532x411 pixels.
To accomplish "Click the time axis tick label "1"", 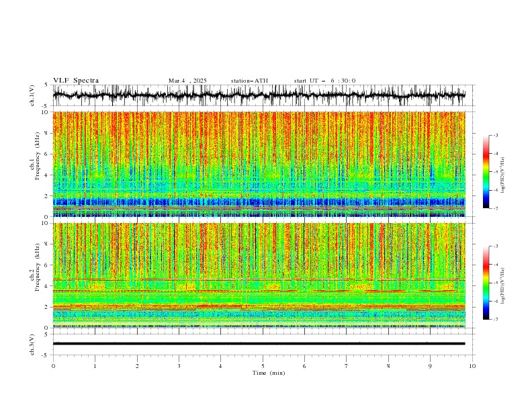I will [x=95, y=366].
